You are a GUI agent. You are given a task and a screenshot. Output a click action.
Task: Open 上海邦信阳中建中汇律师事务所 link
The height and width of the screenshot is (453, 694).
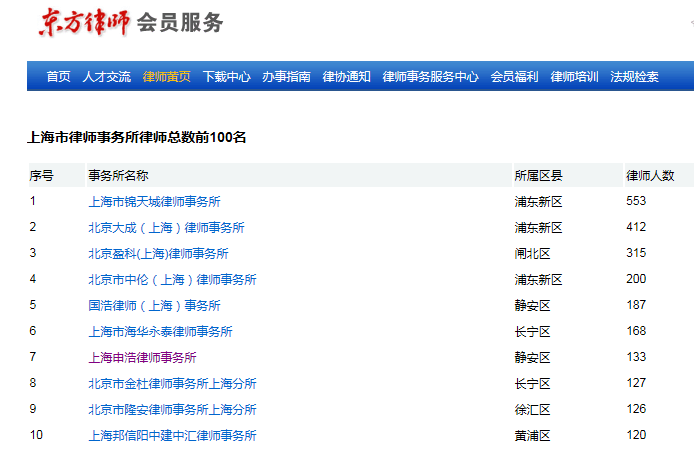click(x=172, y=436)
